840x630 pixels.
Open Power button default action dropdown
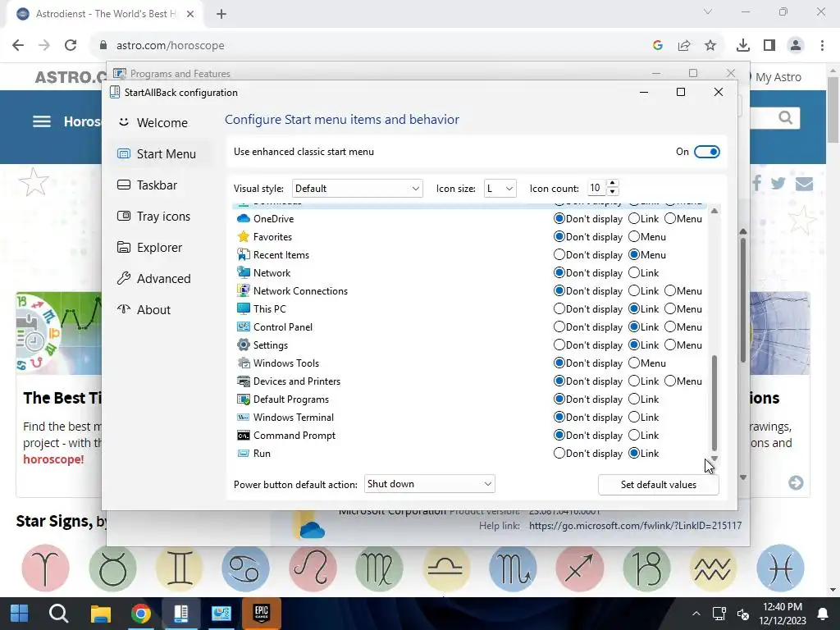pos(429,484)
